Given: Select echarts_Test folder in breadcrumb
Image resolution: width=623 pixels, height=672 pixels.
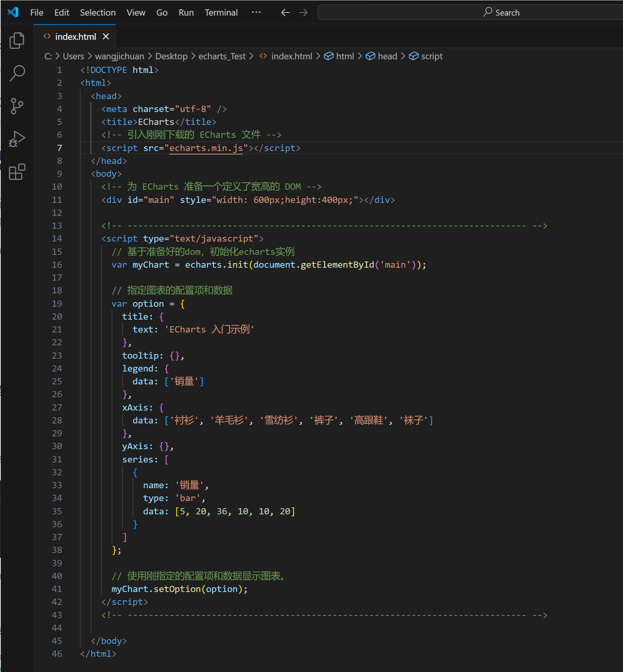Looking at the screenshot, I should click(x=222, y=56).
